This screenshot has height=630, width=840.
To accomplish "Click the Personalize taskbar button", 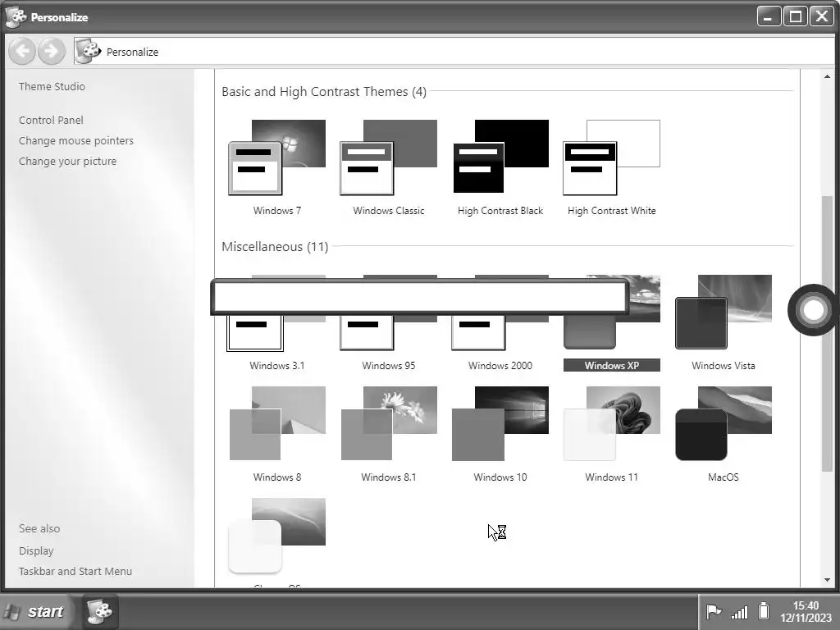I will 99,611.
